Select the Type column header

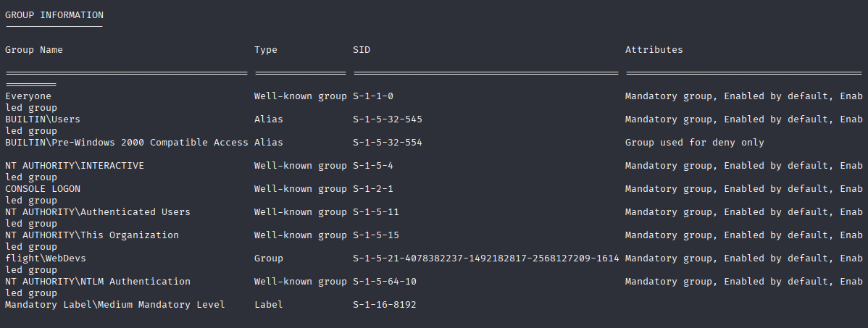pos(266,50)
